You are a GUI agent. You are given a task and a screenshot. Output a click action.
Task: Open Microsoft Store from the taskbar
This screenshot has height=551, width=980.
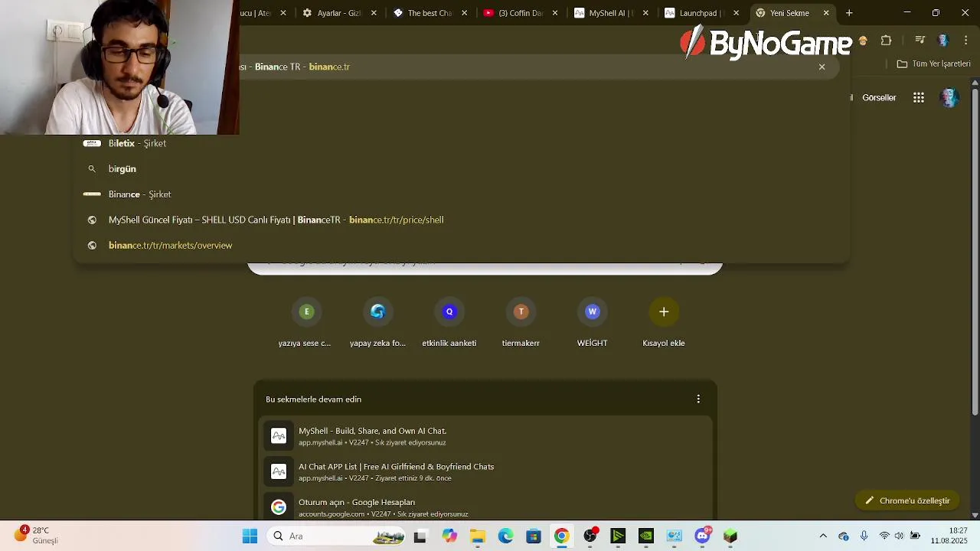point(534,536)
